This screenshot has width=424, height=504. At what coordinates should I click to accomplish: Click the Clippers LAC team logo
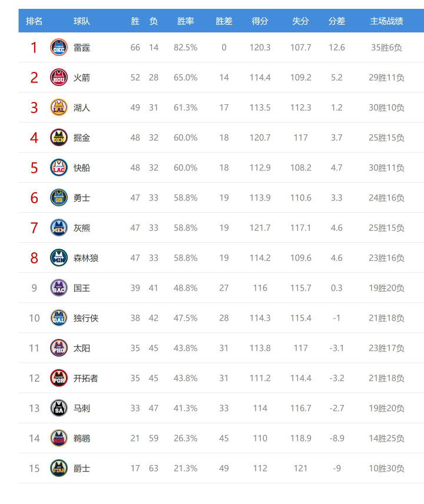point(59,167)
